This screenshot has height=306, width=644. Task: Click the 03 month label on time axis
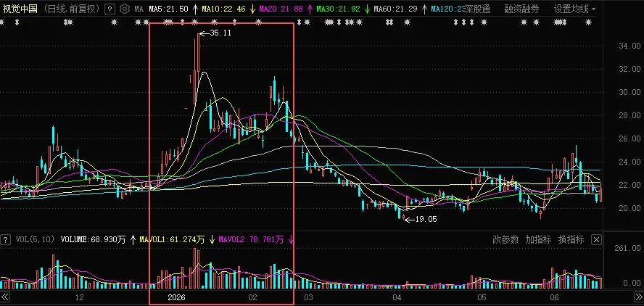(x=308, y=297)
